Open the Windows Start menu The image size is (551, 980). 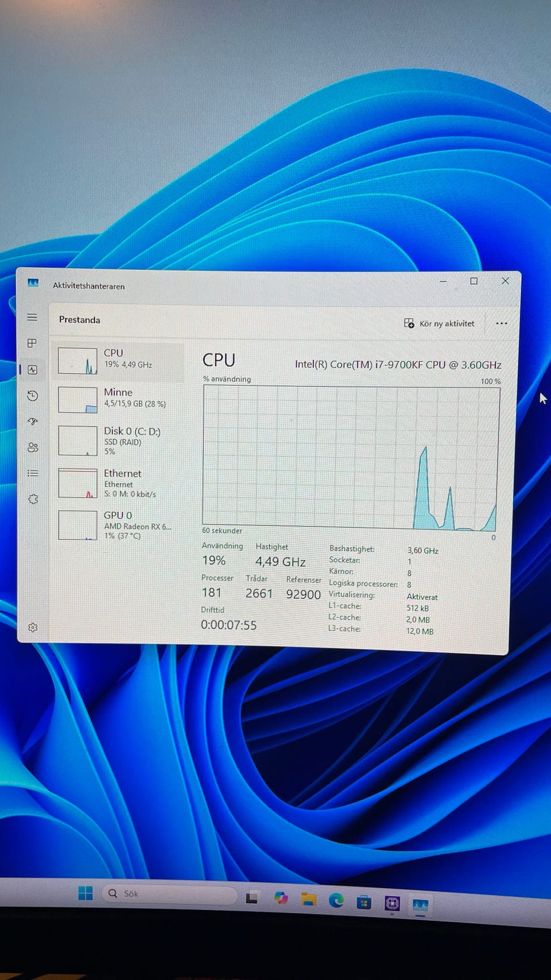(x=86, y=893)
